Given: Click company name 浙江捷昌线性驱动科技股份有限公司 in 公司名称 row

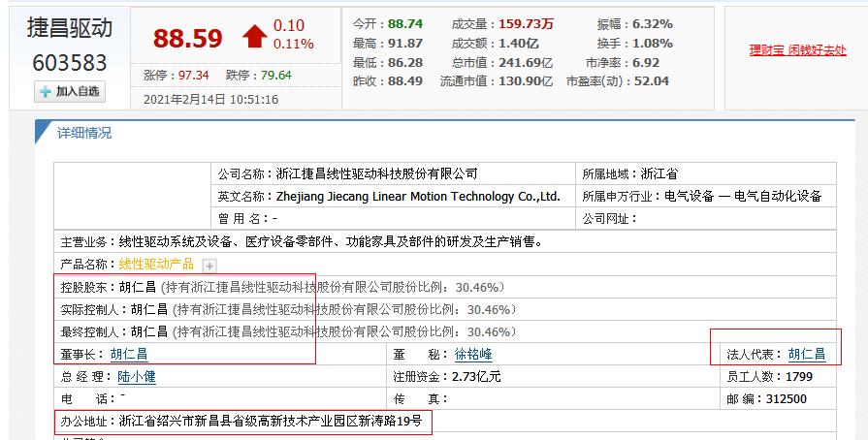Looking at the screenshot, I should (x=376, y=173).
